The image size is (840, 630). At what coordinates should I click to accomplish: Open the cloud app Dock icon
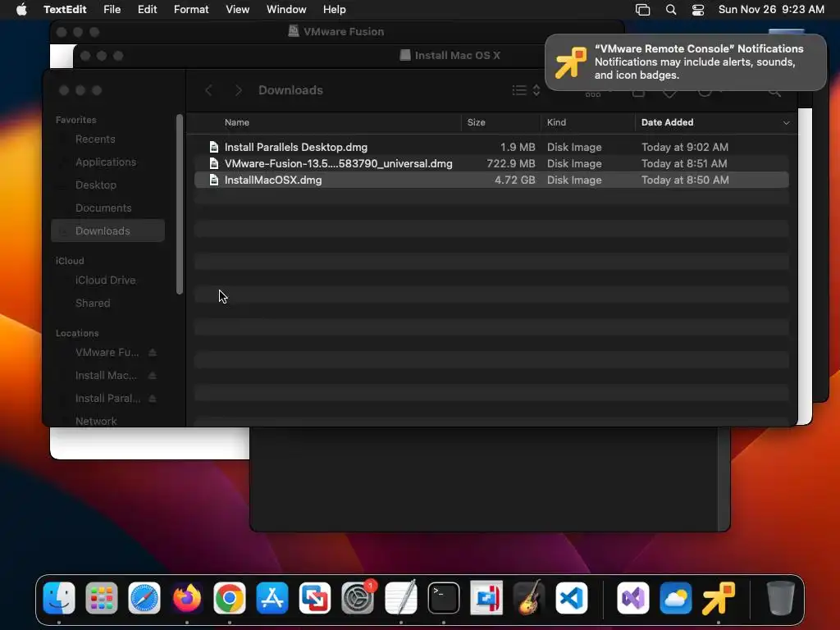(x=676, y=598)
